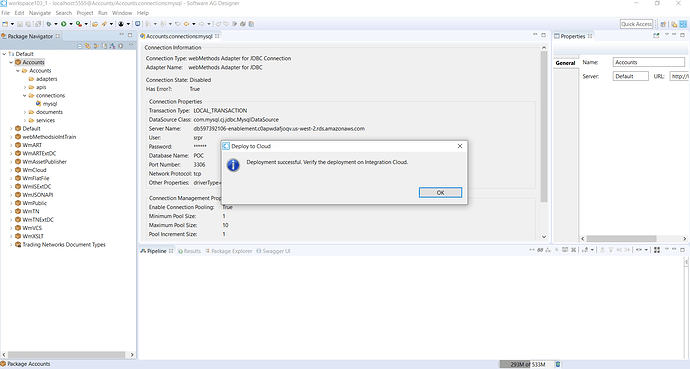Click the Properties horizontal scrollbar

[621, 238]
